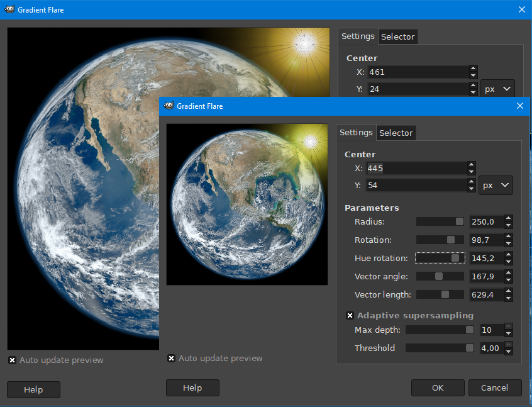
Task: Click the Vector length slider
Action: (x=440, y=294)
